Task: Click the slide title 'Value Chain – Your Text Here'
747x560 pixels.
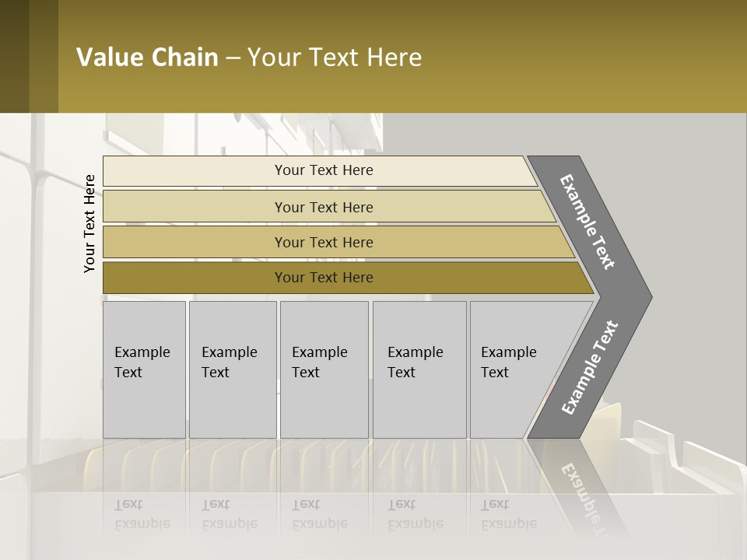Action: coord(249,58)
